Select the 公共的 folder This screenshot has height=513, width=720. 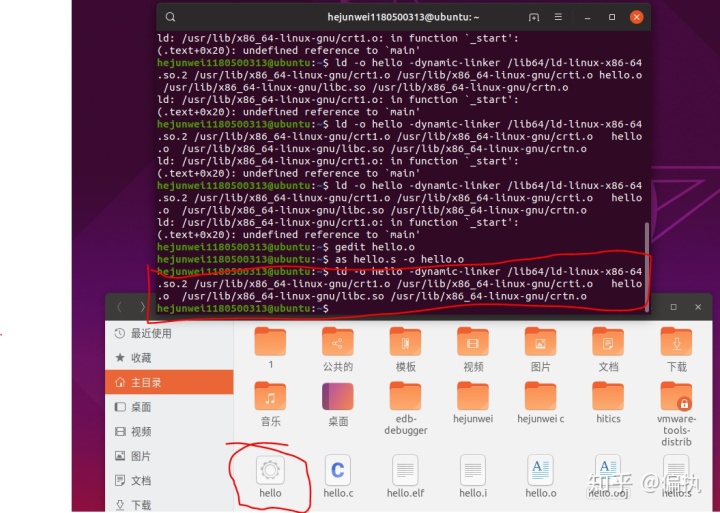[x=338, y=349]
